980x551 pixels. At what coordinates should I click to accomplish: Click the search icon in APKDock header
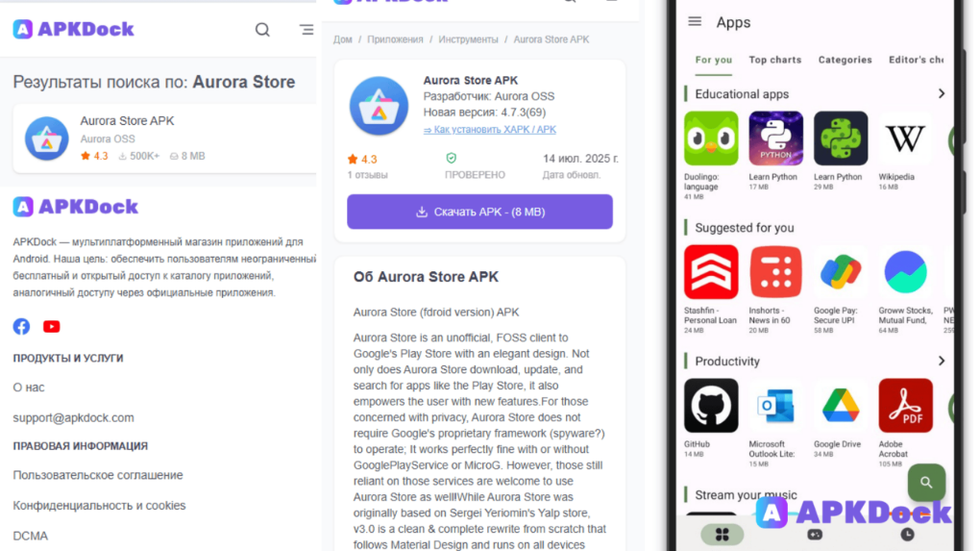point(262,30)
